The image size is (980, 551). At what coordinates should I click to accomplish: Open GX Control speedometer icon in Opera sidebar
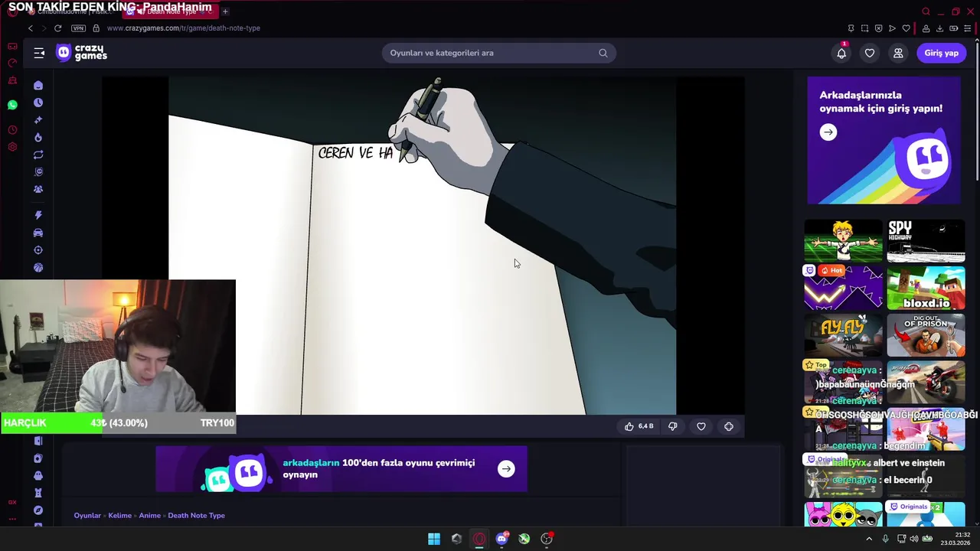[12, 64]
